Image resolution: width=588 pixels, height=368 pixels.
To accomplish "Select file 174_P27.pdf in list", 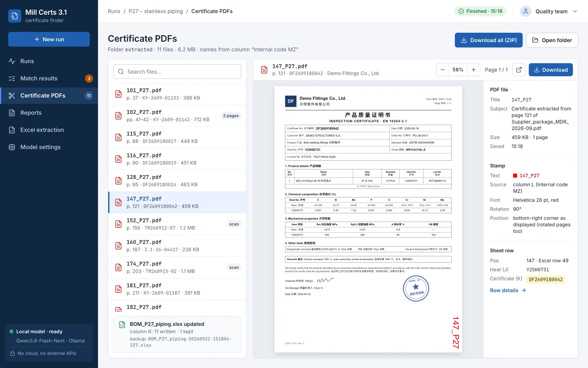I will [x=177, y=267].
